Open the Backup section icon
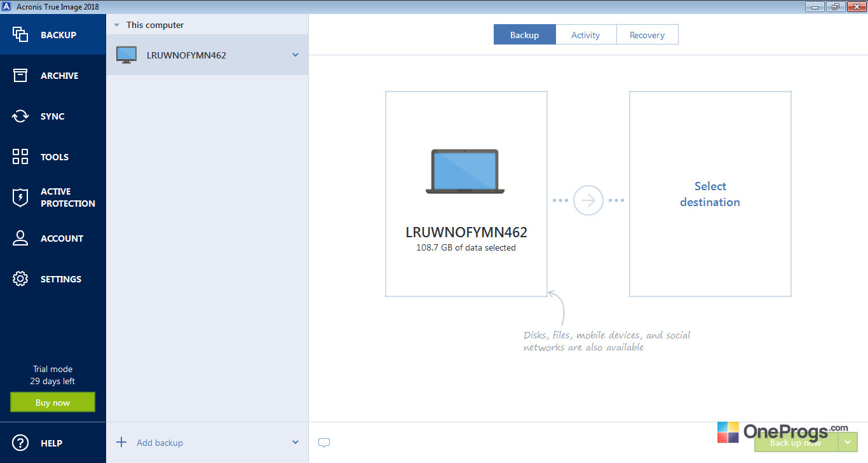868x463 pixels. click(x=20, y=34)
